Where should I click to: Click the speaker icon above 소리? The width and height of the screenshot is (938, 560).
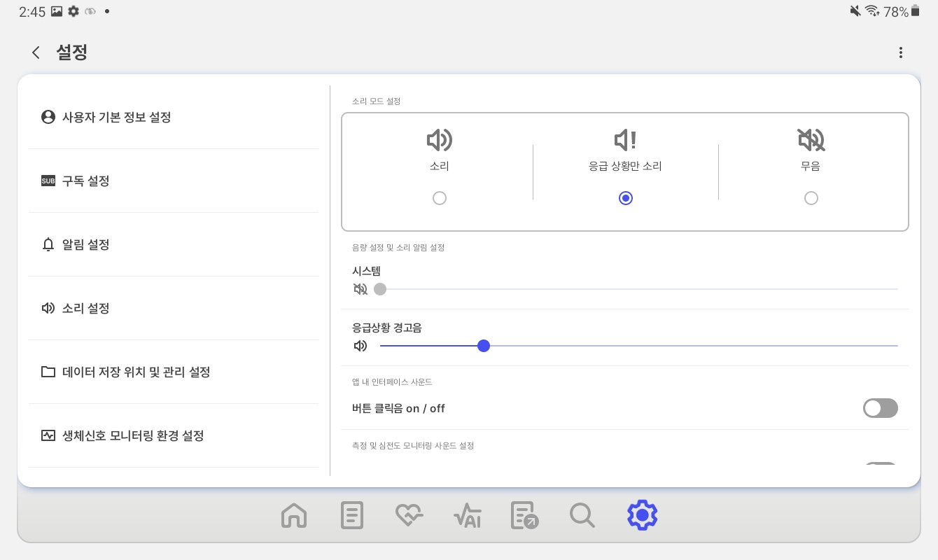click(440, 141)
